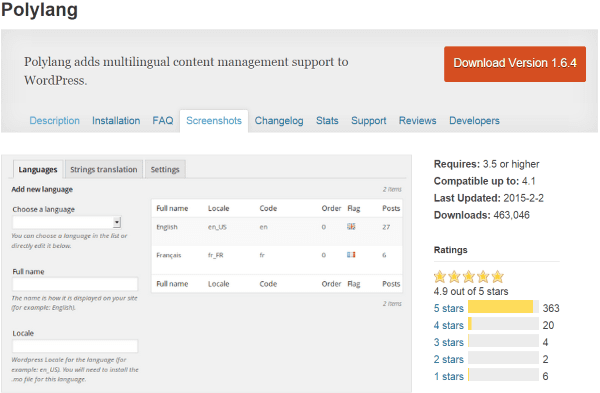
Task: Switch to the Developers tab
Action: tap(474, 121)
